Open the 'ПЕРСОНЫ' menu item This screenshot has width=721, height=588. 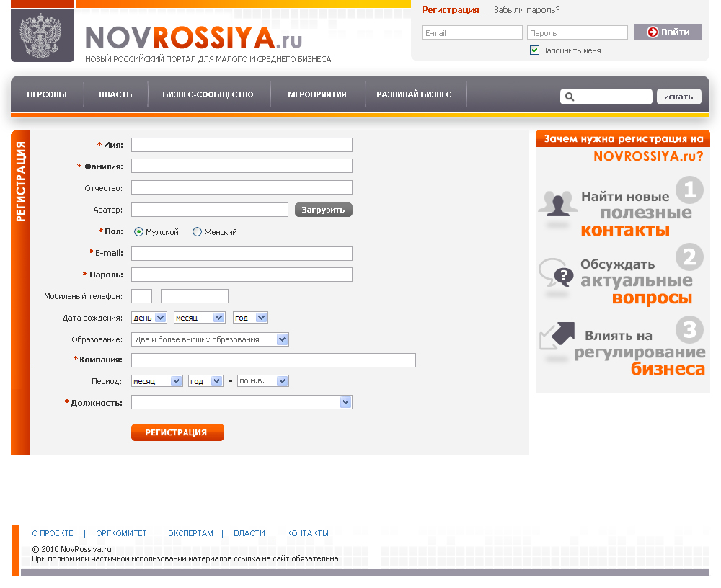tap(47, 94)
